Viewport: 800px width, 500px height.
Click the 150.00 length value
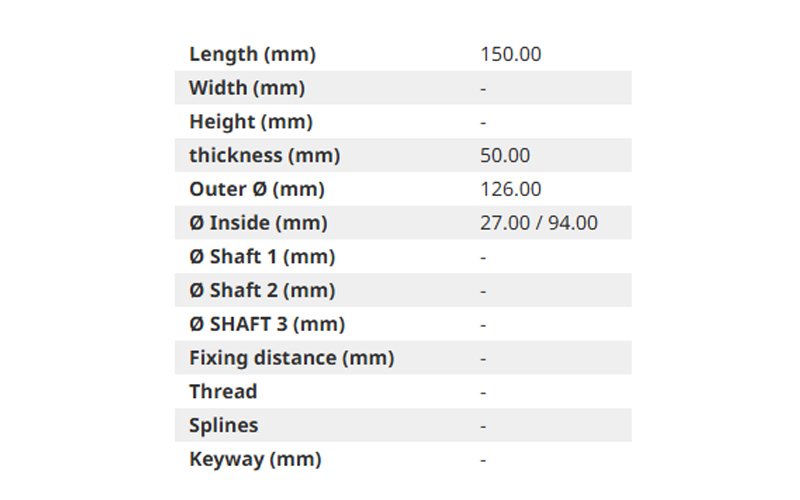pyautogui.click(x=511, y=54)
